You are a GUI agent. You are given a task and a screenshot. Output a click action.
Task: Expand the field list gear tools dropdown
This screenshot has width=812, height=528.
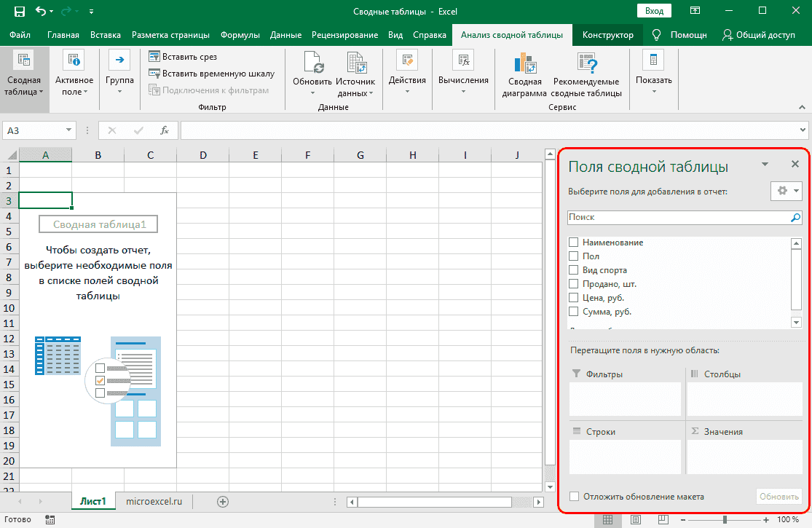click(787, 191)
